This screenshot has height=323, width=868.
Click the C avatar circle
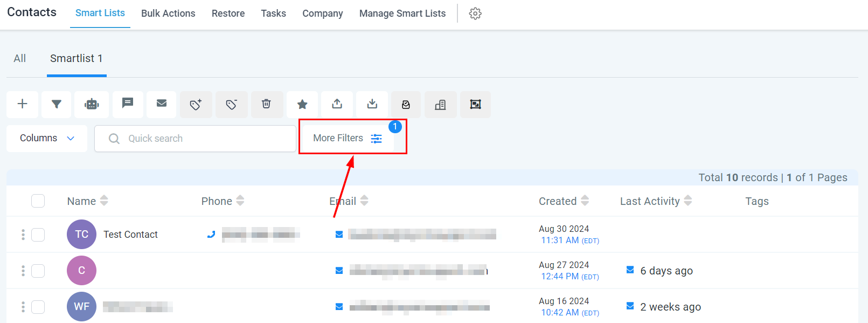coord(81,270)
